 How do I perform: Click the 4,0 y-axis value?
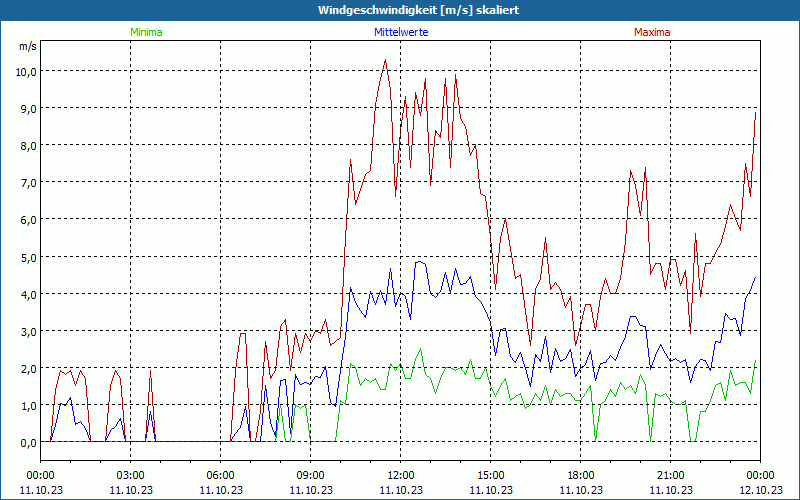(x=28, y=294)
